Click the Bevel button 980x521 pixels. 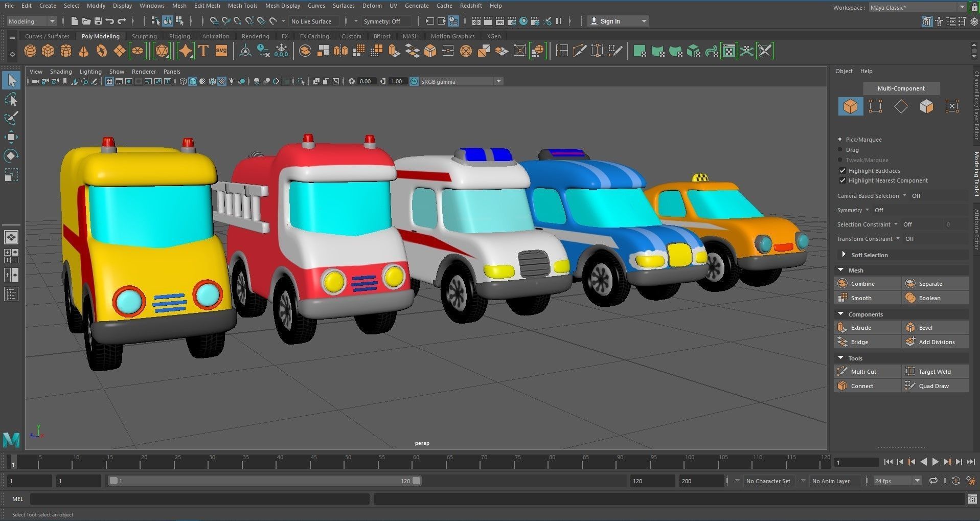pyautogui.click(x=936, y=327)
